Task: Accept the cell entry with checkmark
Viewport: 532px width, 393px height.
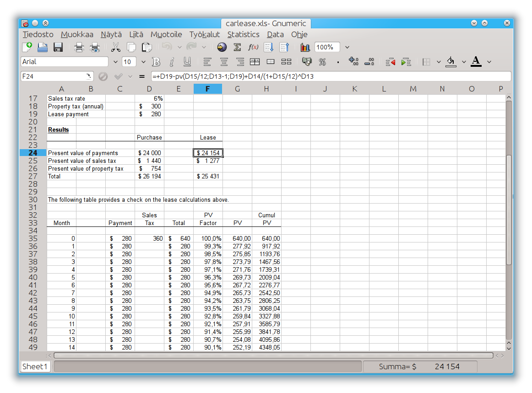Action: (x=119, y=77)
